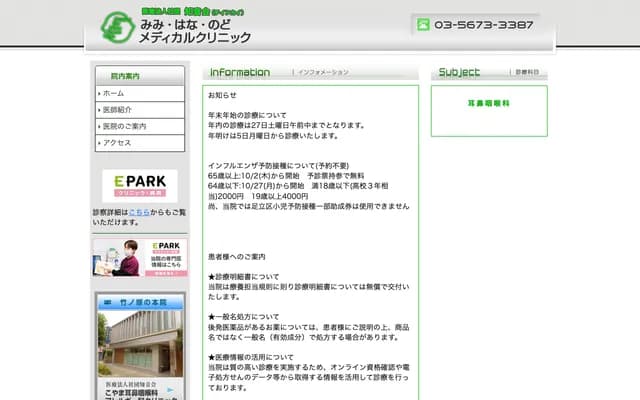Click the ★一般名処方について heading
Viewport: 640px width, 400px height.
coord(244,317)
